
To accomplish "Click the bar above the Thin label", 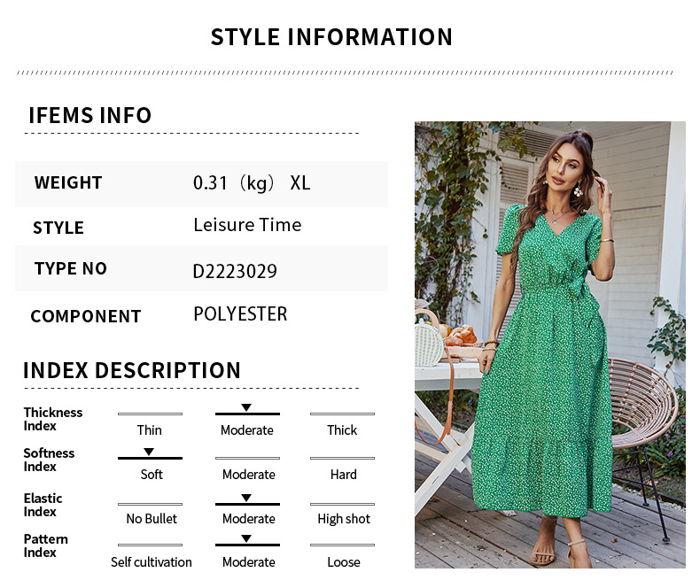I will (x=150, y=414).
